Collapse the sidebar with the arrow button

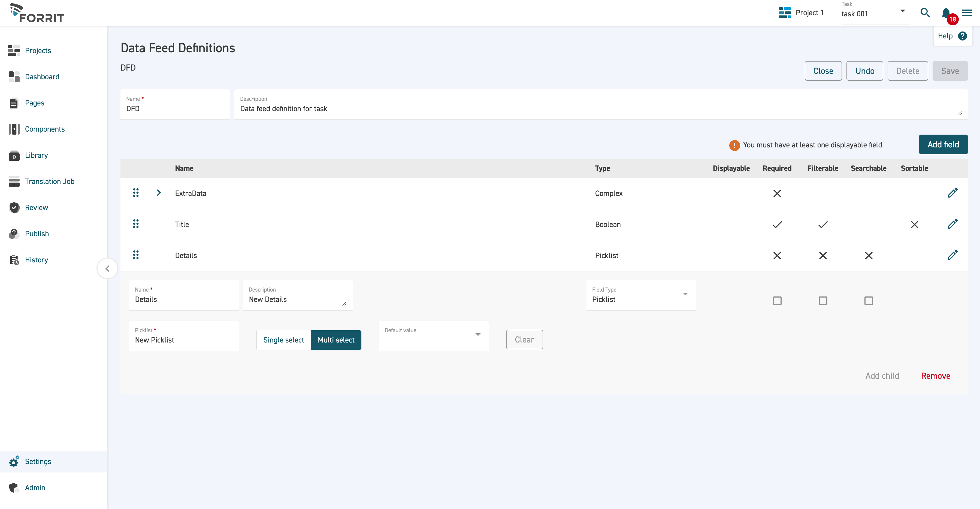click(x=107, y=269)
